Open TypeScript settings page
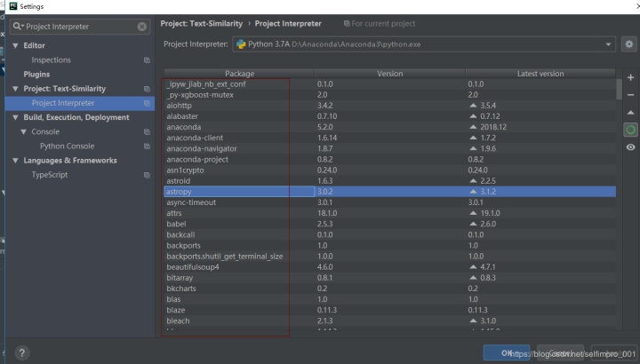Viewport: 640px width, 364px height. coord(50,175)
